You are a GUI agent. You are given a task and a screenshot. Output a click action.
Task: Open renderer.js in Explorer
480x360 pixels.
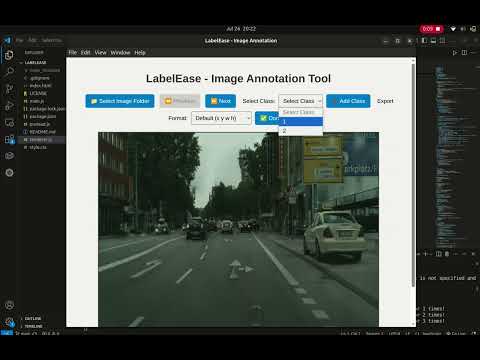[41, 139]
